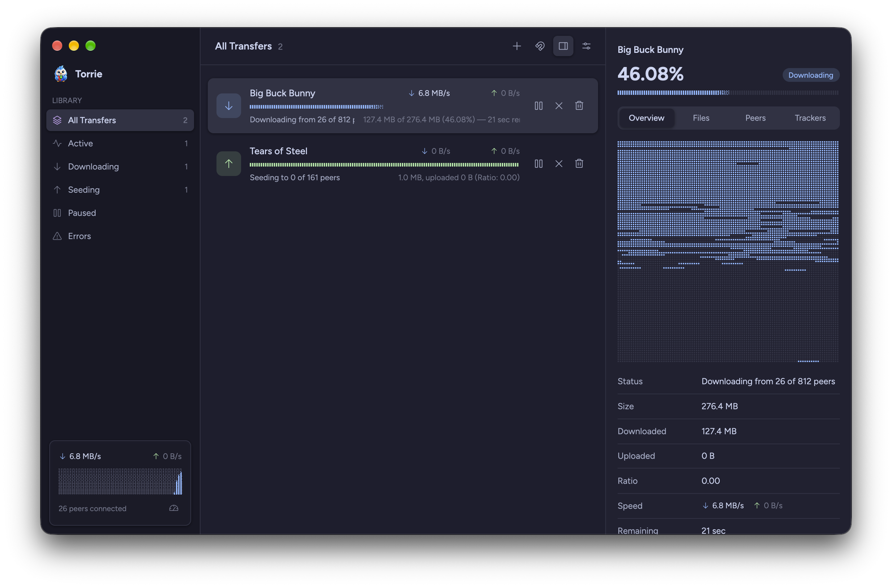This screenshot has width=892, height=588.
Task: Click the green seeding arrow icon of Tears of Steel
Action: [229, 164]
